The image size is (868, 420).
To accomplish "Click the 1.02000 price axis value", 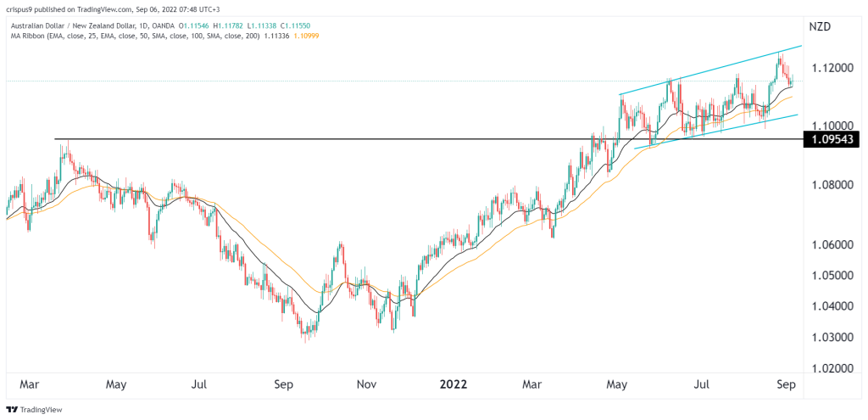I will pyautogui.click(x=832, y=369).
